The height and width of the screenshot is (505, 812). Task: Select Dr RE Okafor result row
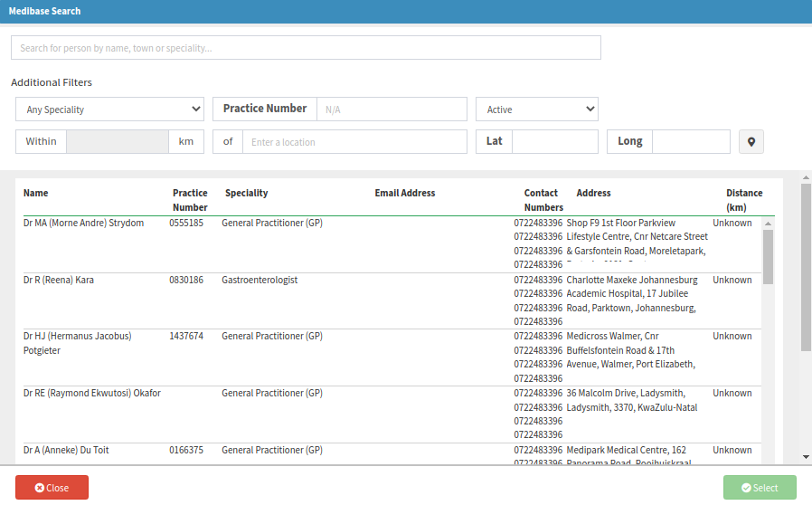(x=91, y=394)
